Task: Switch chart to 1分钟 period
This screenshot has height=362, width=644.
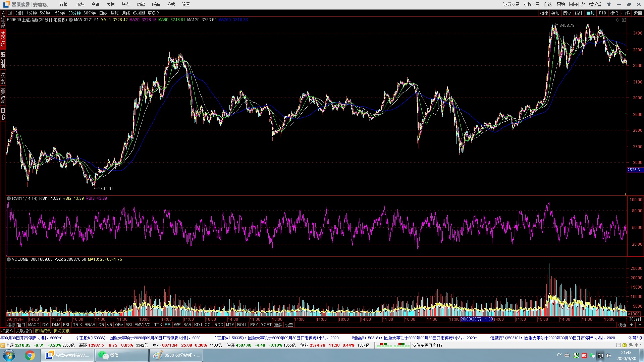Action: pos(32,13)
